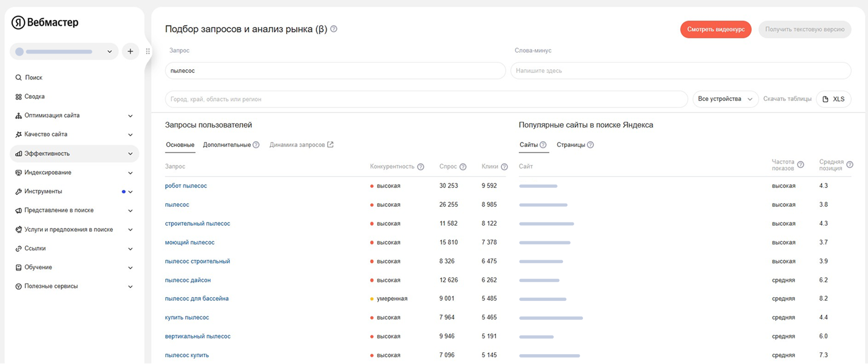Expand Качество сайта chevron
Viewport: 868px width, 364px height.
(130, 135)
